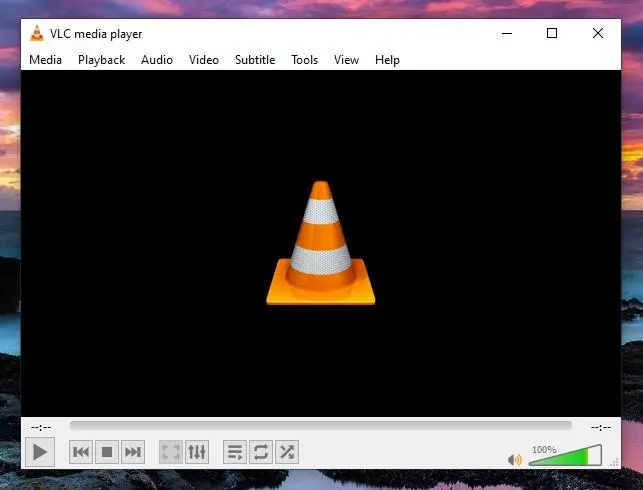
Task: Open the View menu
Action: (x=347, y=60)
